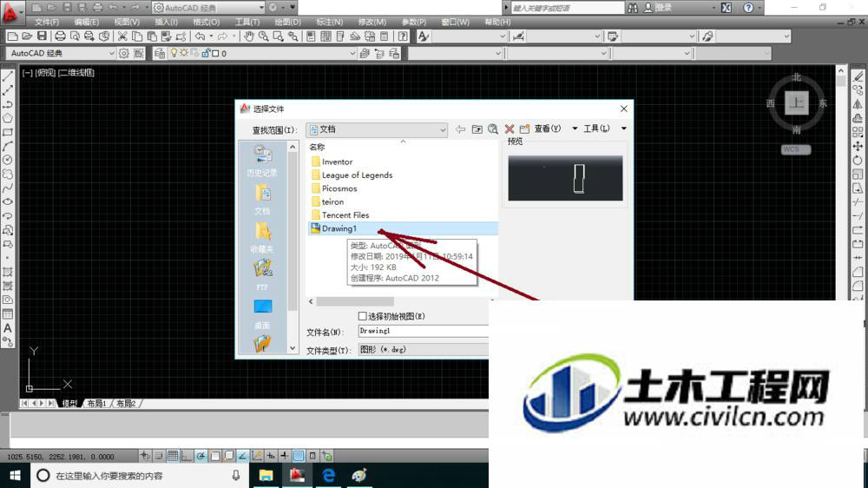Image resolution: width=868 pixels, height=488 pixels.
Task: Activate the Zoom Realtime tool
Action: click(264, 36)
